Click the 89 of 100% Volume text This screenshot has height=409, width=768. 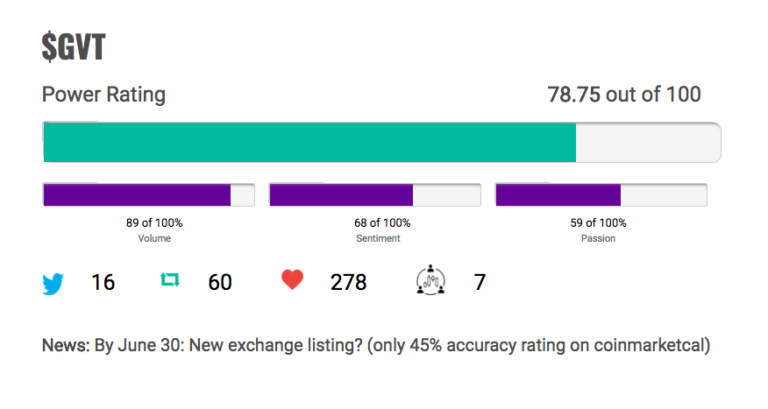[x=154, y=230]
